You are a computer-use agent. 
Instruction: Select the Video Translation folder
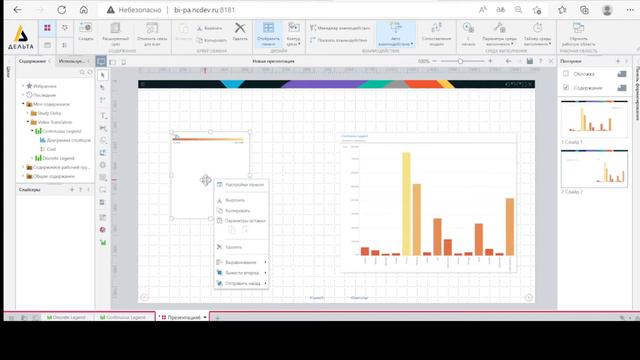51,122
